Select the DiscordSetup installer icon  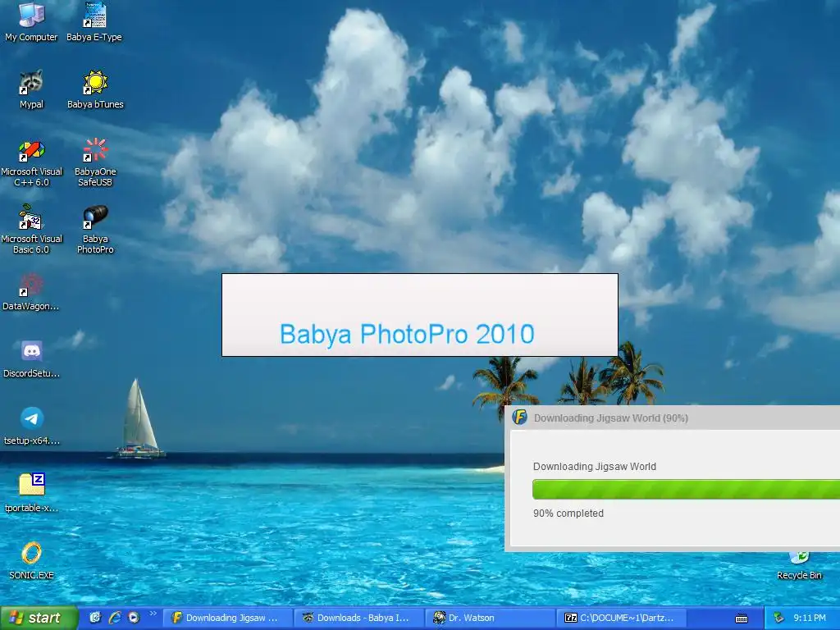pyautogui.click(x=31, y=359)
